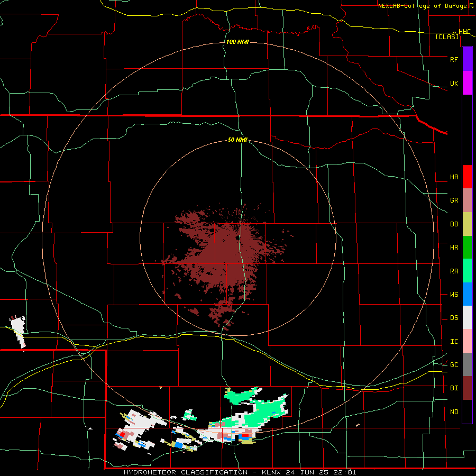Click the BD yellow legend swatch
Screen dimensions: 476x476
pos(467,224)
